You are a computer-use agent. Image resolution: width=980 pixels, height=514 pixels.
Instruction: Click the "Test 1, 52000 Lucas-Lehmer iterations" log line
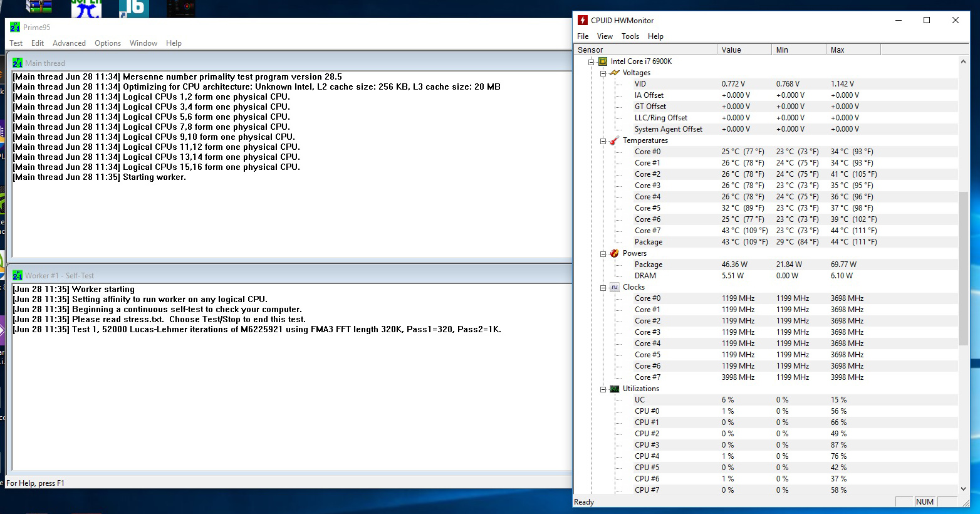pos(257,329)
